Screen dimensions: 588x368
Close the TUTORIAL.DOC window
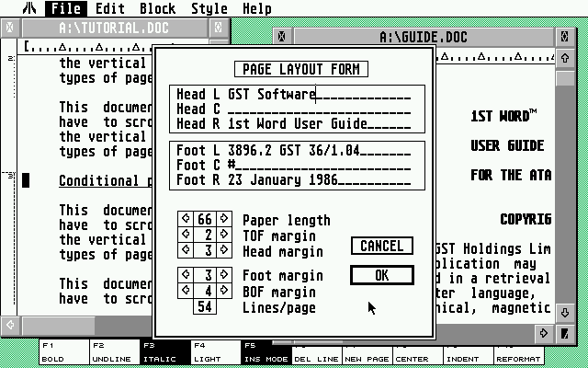(x=10, y=28)
